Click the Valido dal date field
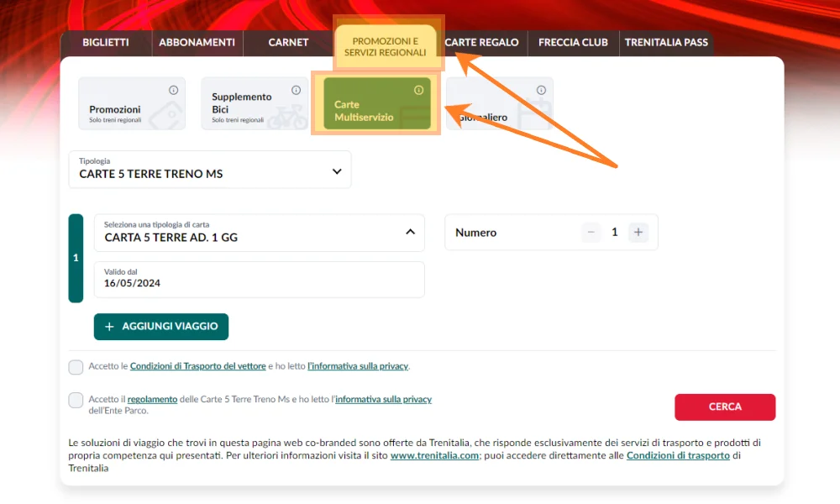 [x=259, y=279]
